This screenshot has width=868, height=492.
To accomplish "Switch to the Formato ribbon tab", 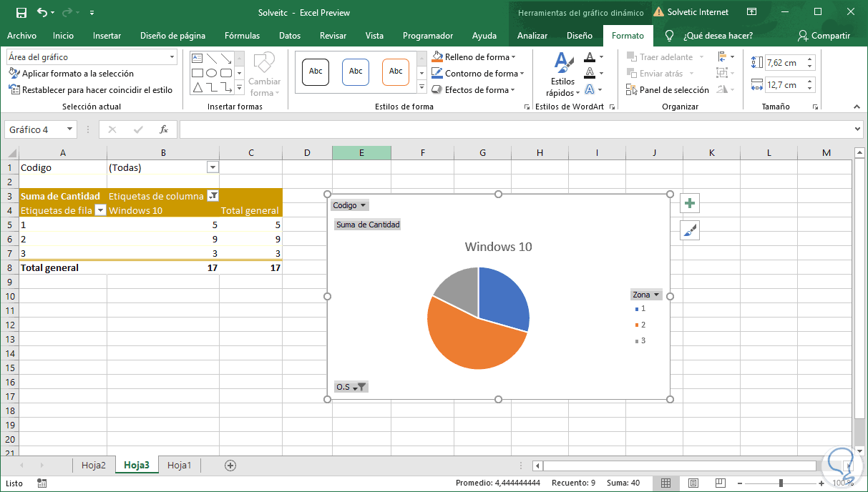I will 628,34.
